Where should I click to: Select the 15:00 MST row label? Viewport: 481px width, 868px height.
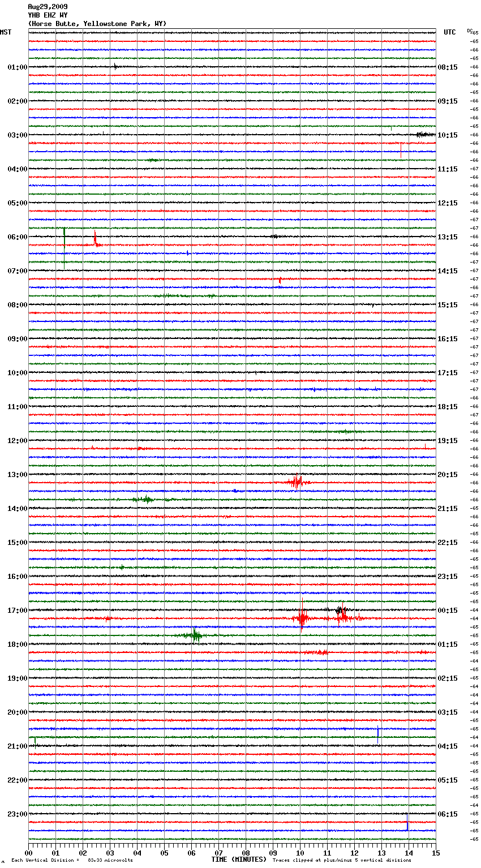(x=17, y=543)
